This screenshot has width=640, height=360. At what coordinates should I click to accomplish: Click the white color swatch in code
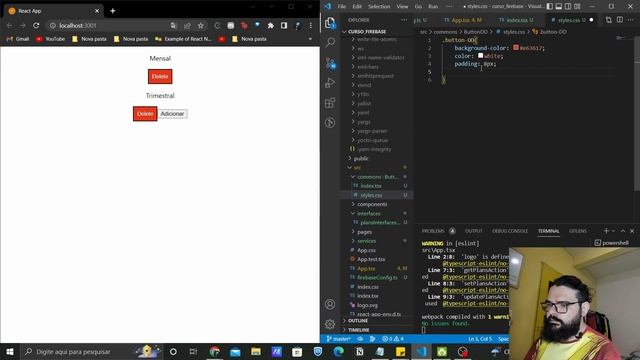click(480, 56)
